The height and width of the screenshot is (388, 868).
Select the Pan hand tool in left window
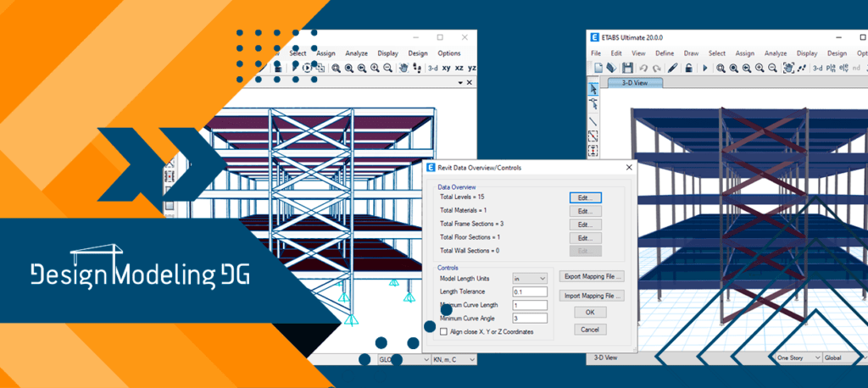tap(403, 68)
